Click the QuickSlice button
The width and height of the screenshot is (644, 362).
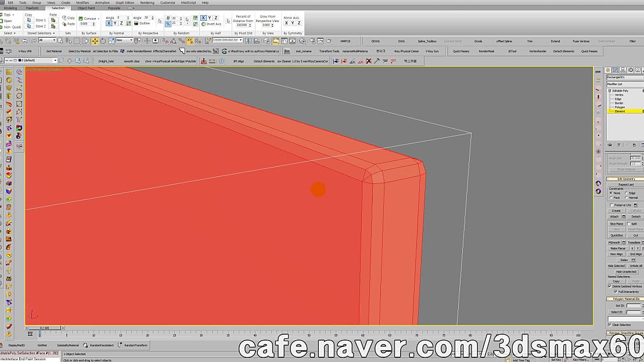click(617, 235)
